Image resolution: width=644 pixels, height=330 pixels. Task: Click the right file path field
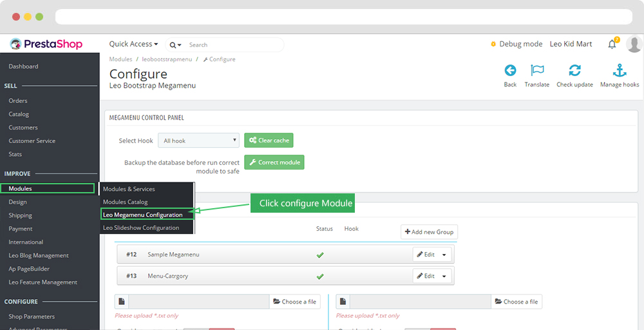coord(420,302)
